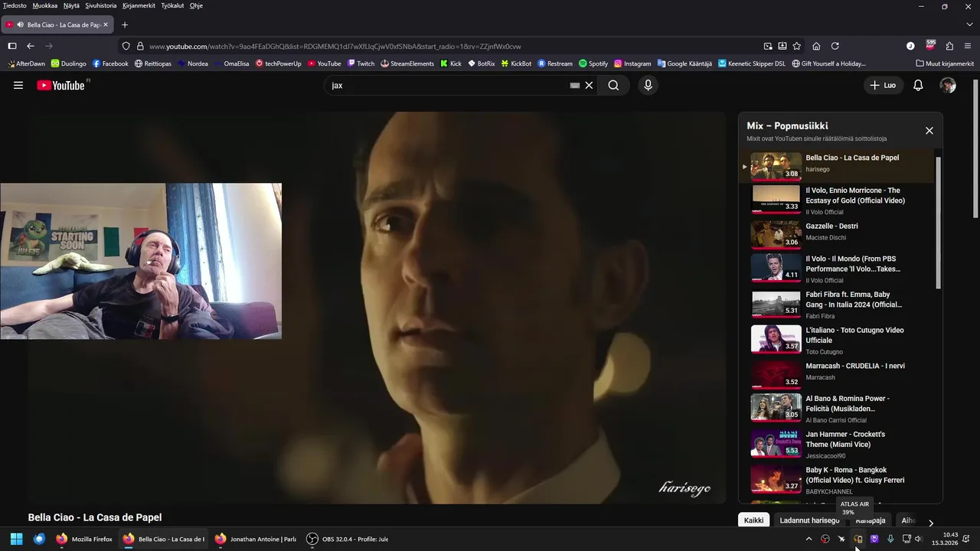The height and width of the screenshot is (551, 980).
Task: Open the Duolingo bookmark
Action: tap(69, 64)
